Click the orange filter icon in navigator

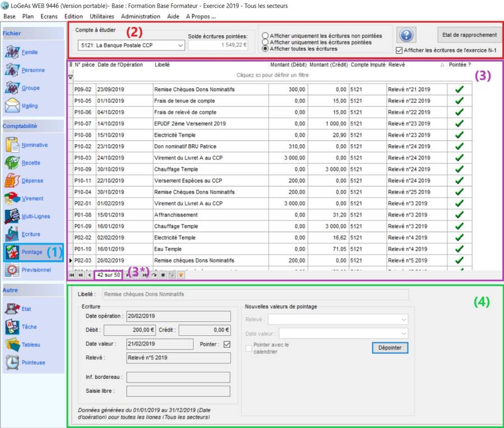pos(181,275)
